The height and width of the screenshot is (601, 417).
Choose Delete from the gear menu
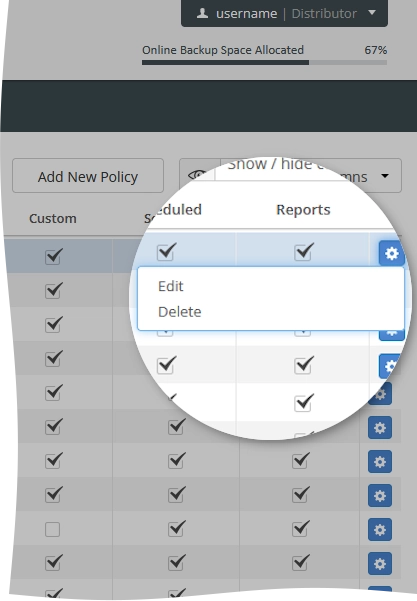179,312
